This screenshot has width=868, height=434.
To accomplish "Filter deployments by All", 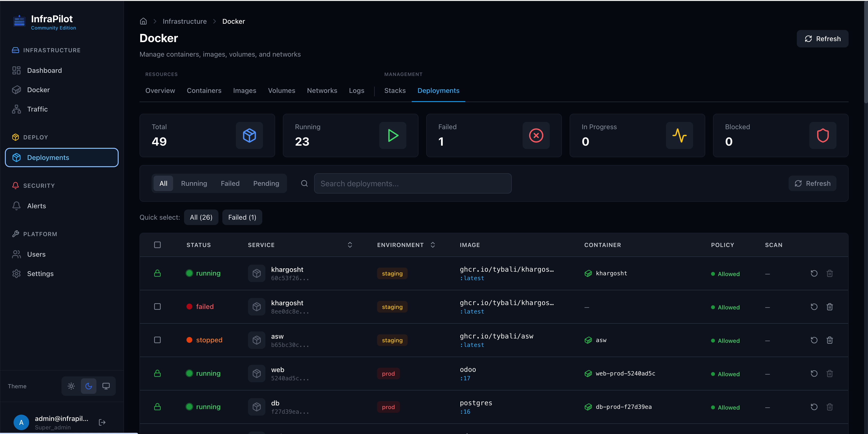I will click(163, 184).
